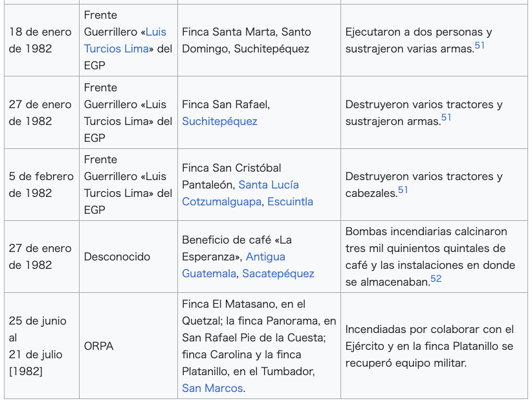
Task: Open footnote 52 after 'se almacenaban'
Action: 436,279
